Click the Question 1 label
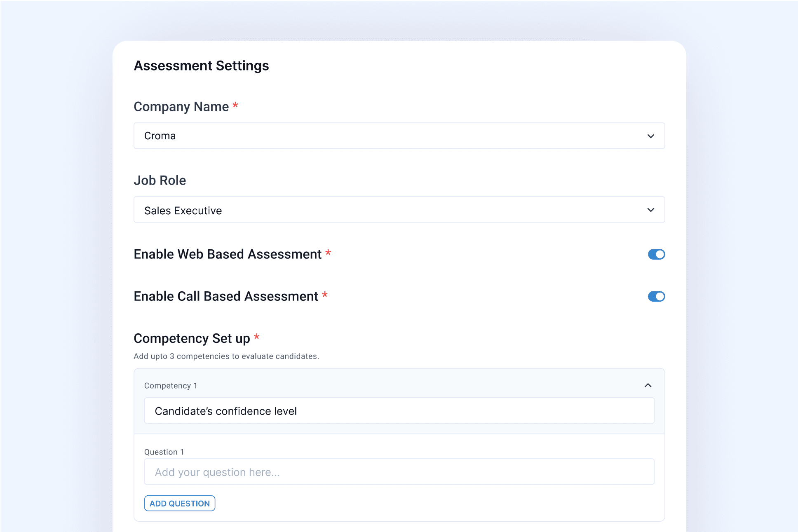The image size is (798, 532). click(164, 452)
